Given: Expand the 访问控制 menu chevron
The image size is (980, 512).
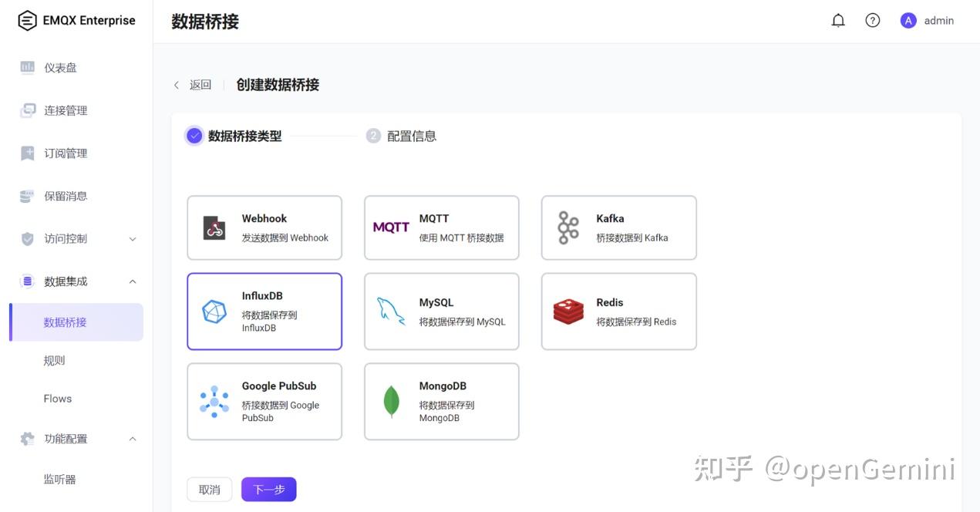Looking at the screenshot, I should 132,239.
